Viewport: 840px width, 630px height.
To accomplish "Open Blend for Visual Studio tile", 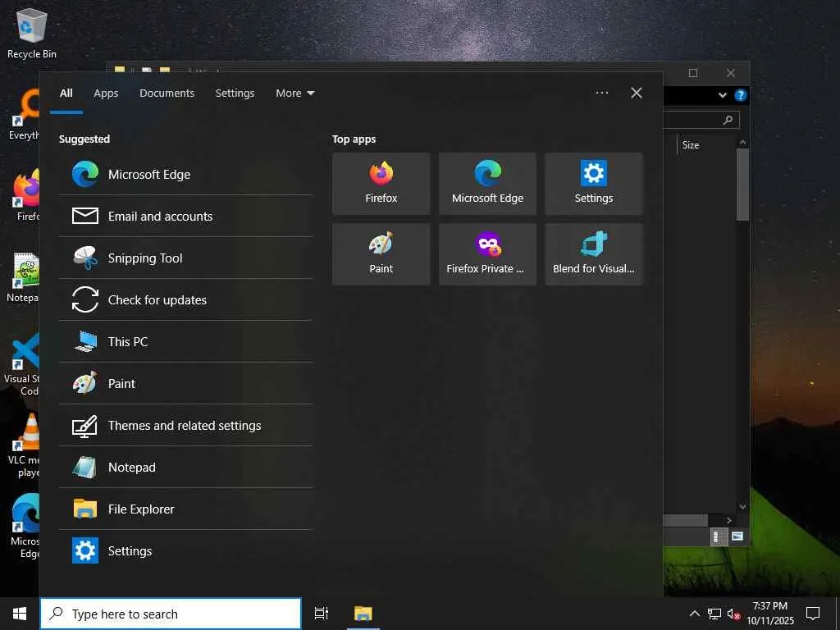I will [x=594, y=254].
